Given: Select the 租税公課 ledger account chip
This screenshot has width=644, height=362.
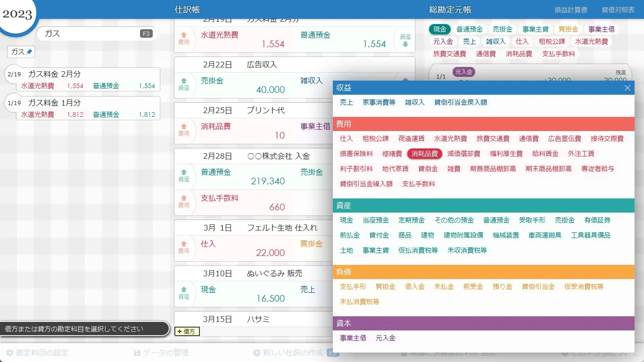Looking at the screenshot, I should (x=552, y=41).
